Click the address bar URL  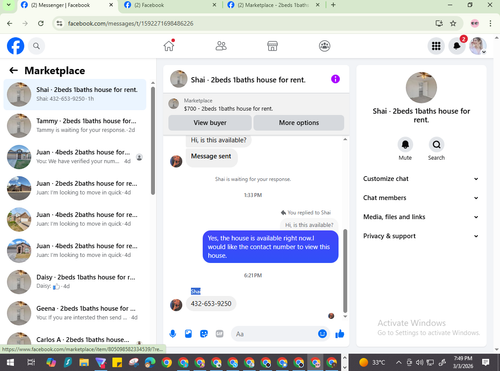130,23
